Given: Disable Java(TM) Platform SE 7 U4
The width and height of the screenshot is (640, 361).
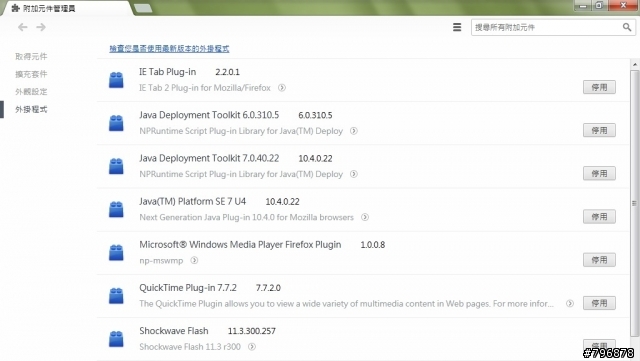Looking at the screenshot, I should click(599, 217).
